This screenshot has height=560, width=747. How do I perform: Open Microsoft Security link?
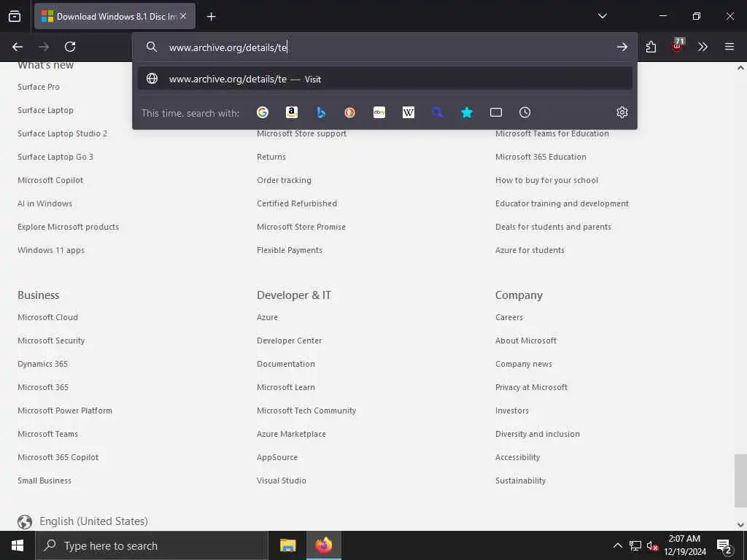click(51, 341)
